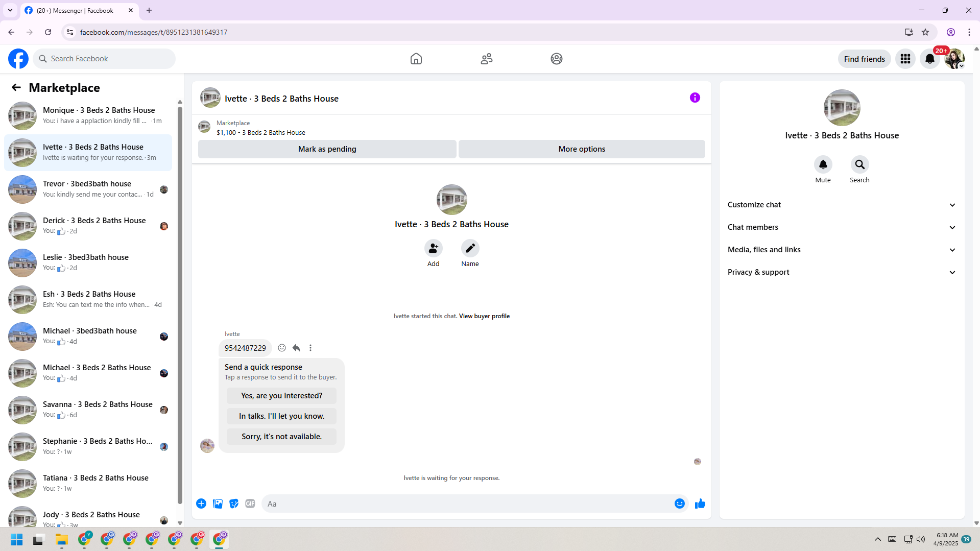Screen dimensions: 980x551
Task: Open a new browser tab
Action: click(149, 10)
